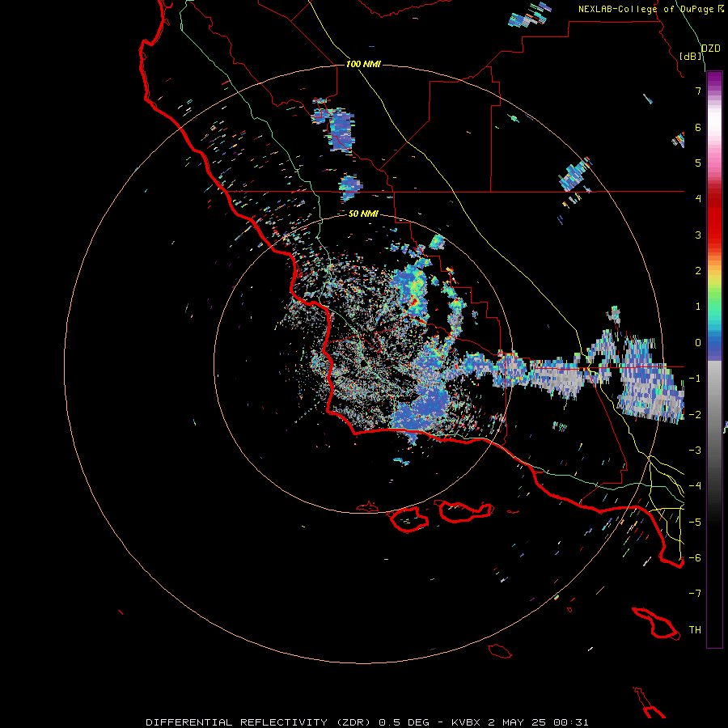Click the '4' tick on the colorbar
Viewport: 728px width, 728px height.
698,199
